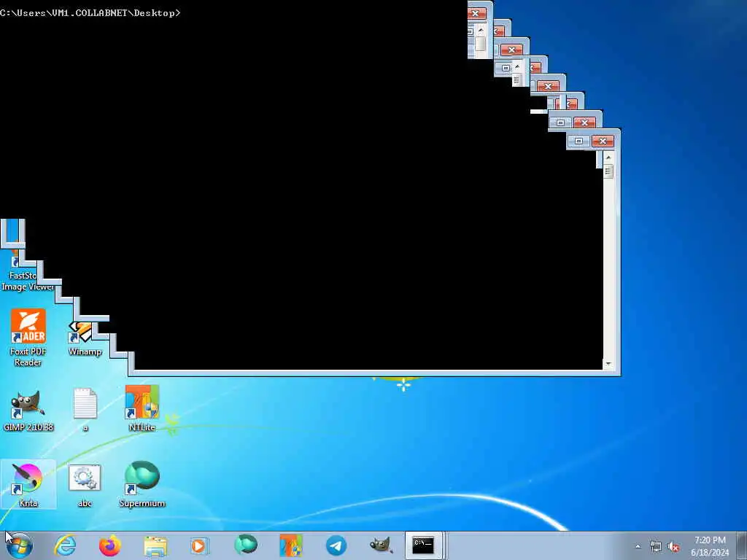Image resolution: width=747 pixels, height=560 pixels.
Task: Open the muted volume tray icon
Action: click(x=673, y=547)
